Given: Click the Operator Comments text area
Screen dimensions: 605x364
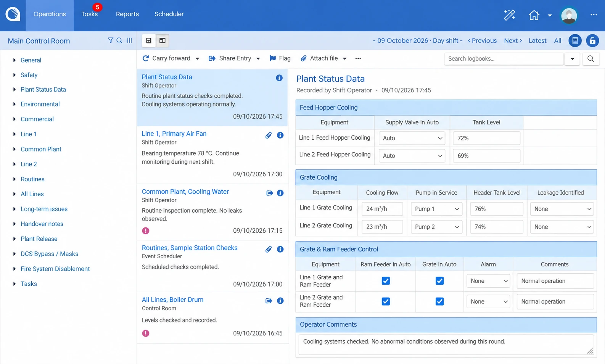Looking at the screenshot, I should tap(446, 345).
